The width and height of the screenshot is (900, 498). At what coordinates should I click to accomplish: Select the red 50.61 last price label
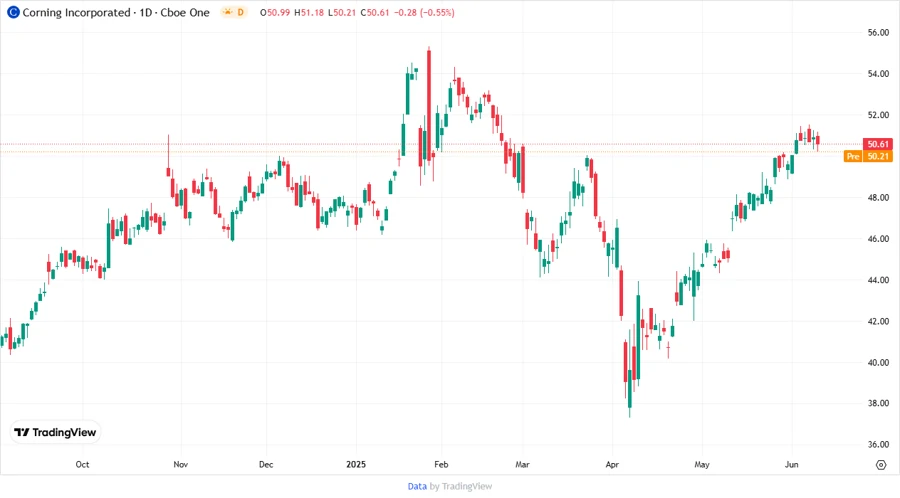878,144
